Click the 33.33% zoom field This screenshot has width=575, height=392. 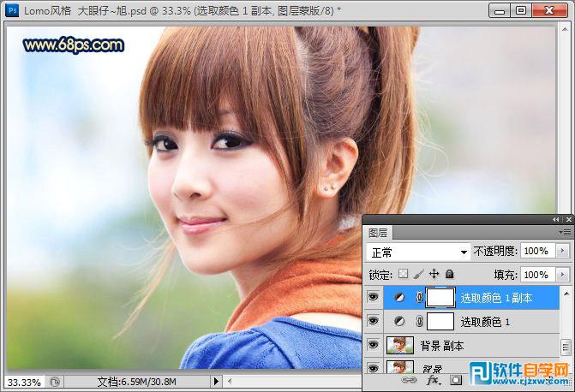[24, 382]
